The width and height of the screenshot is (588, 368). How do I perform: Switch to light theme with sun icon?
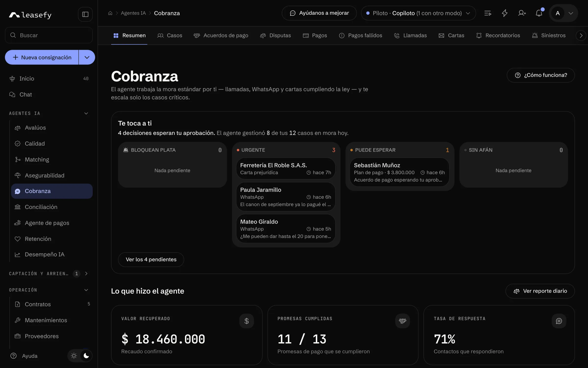74,356
